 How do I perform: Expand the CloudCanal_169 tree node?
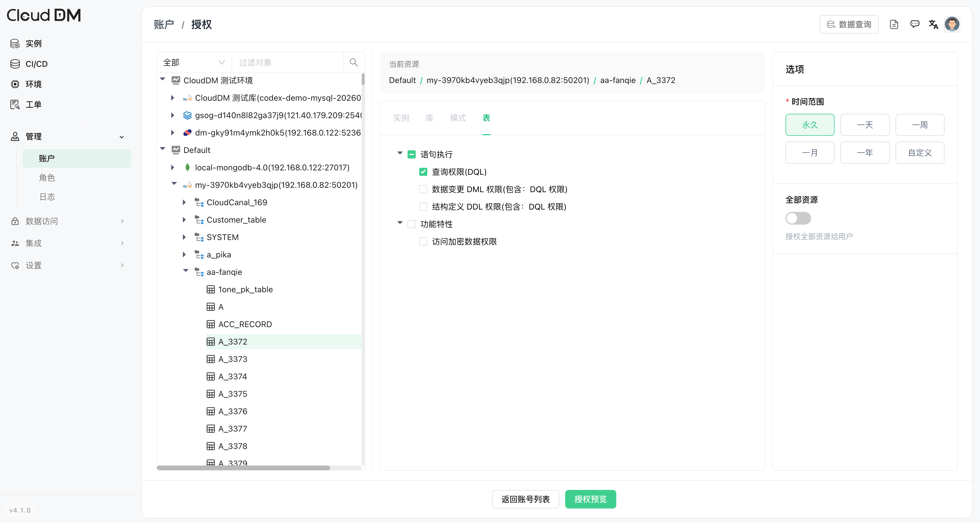tap(184, 202)
